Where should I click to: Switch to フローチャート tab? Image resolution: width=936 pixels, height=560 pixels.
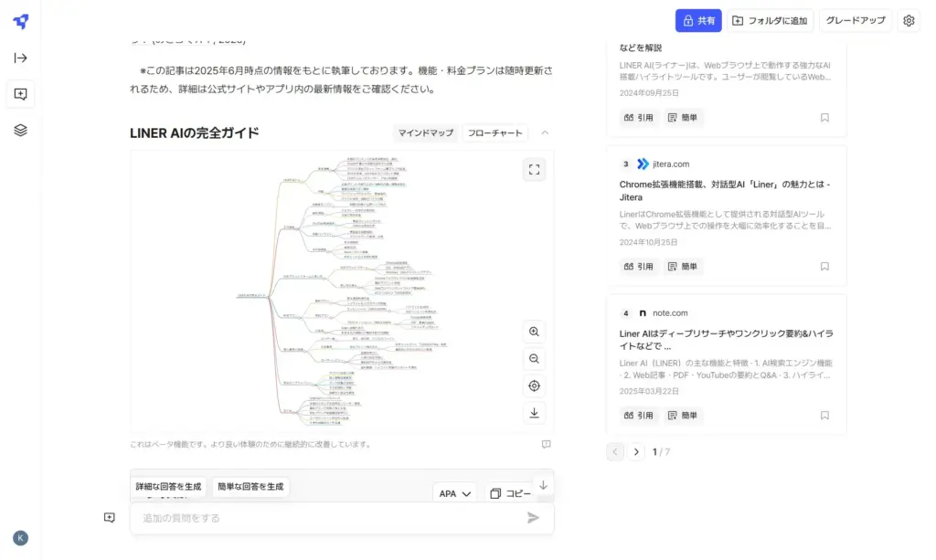[495, 133]
